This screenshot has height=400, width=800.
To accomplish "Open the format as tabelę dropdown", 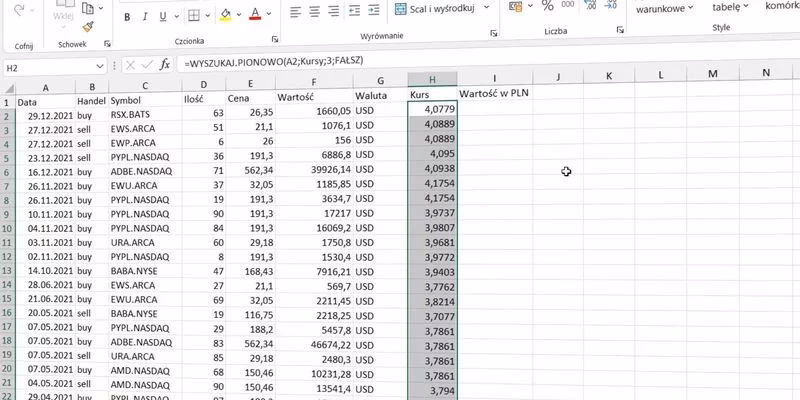I will [x=730, y=7].
